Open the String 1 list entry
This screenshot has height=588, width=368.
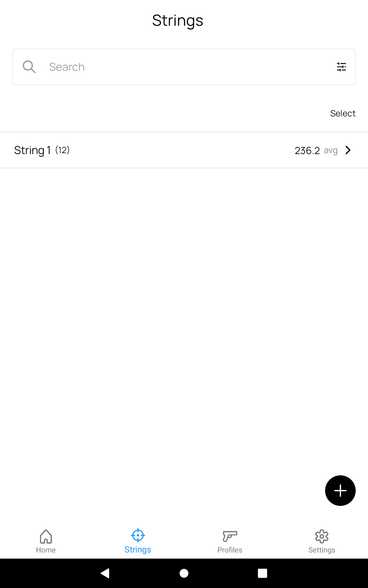pos(184,150)
